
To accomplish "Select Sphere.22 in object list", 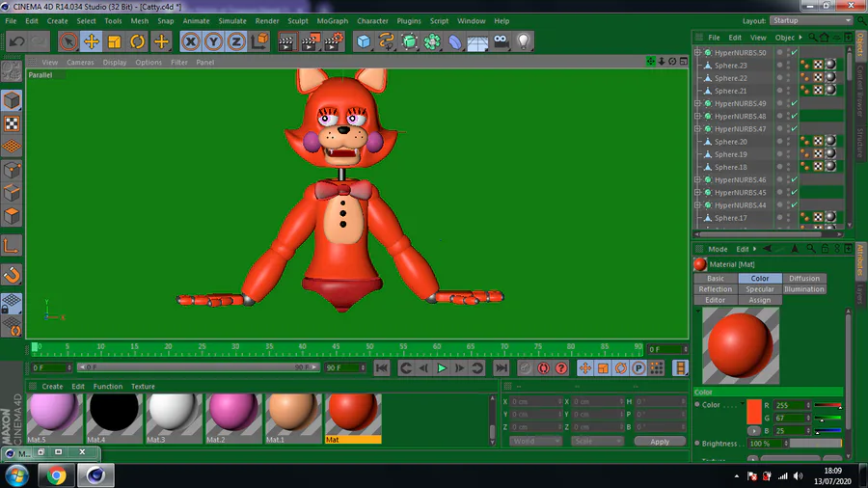I will coord(730,78).
